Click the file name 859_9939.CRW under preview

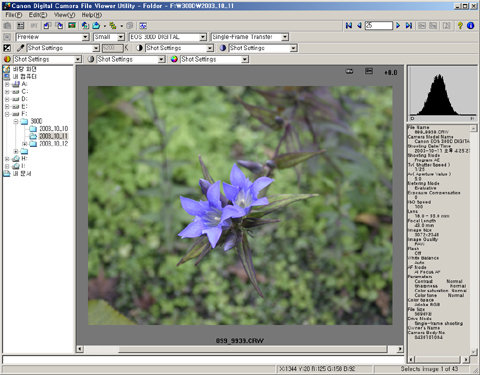coord(240,341)
